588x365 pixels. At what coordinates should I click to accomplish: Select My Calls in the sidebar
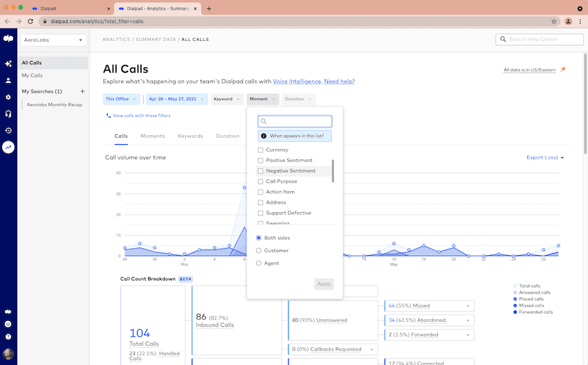pos(32,75)
